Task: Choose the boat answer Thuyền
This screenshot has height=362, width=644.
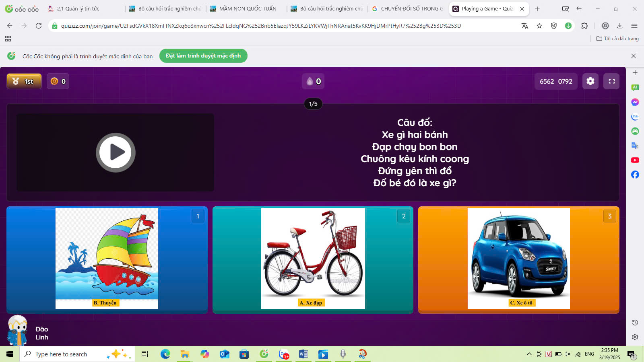Action: (107, 259)
